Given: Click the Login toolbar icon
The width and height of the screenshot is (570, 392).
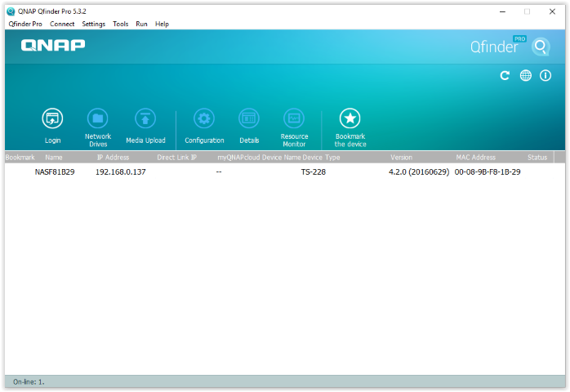Looking at the screenshot, I should (52, 119).
